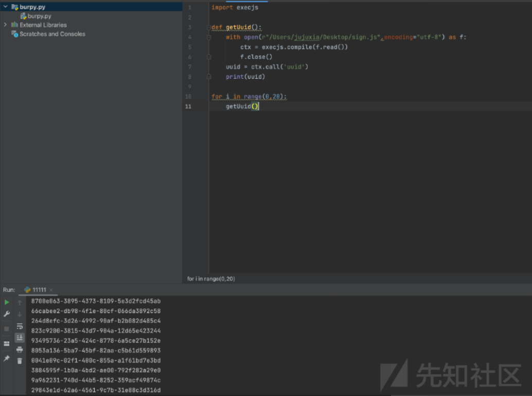Click the output line starting with 93495736
The width and height of the screenshot is (532, 396).
(96, 340)
